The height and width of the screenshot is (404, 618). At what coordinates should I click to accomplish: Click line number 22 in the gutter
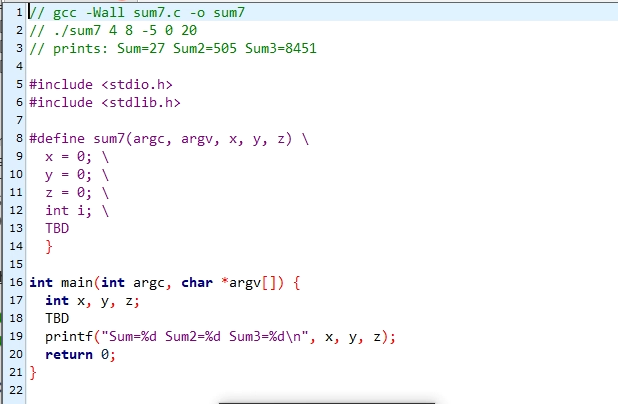pyautogui.click(x=16, y=390)
